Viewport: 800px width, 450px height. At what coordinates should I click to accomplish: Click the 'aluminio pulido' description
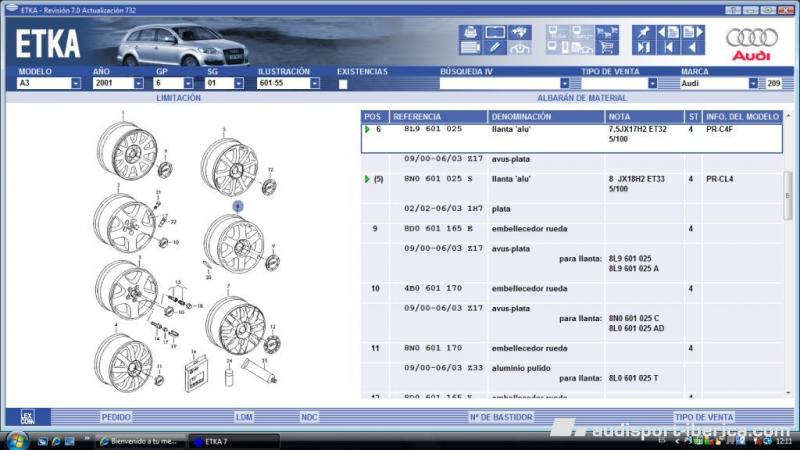pyautogui.click(x=521, y=368)
